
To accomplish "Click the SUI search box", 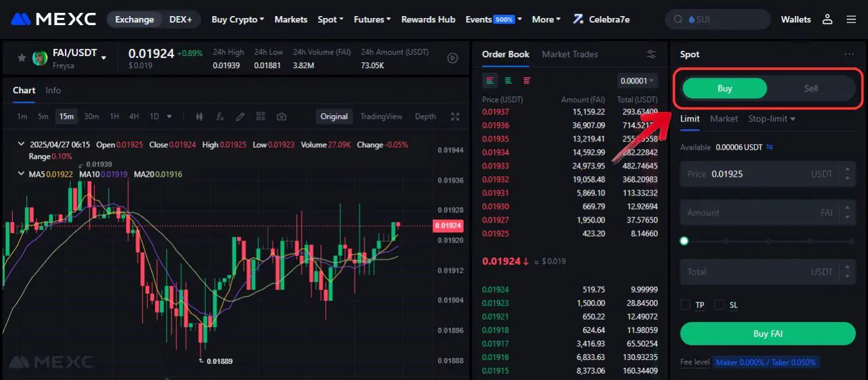I will tap(718, 19).
